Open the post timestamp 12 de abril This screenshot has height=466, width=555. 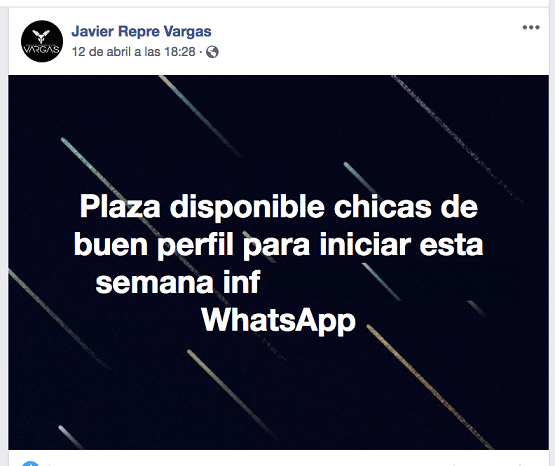pyautogui.click(x=133, y=52)
